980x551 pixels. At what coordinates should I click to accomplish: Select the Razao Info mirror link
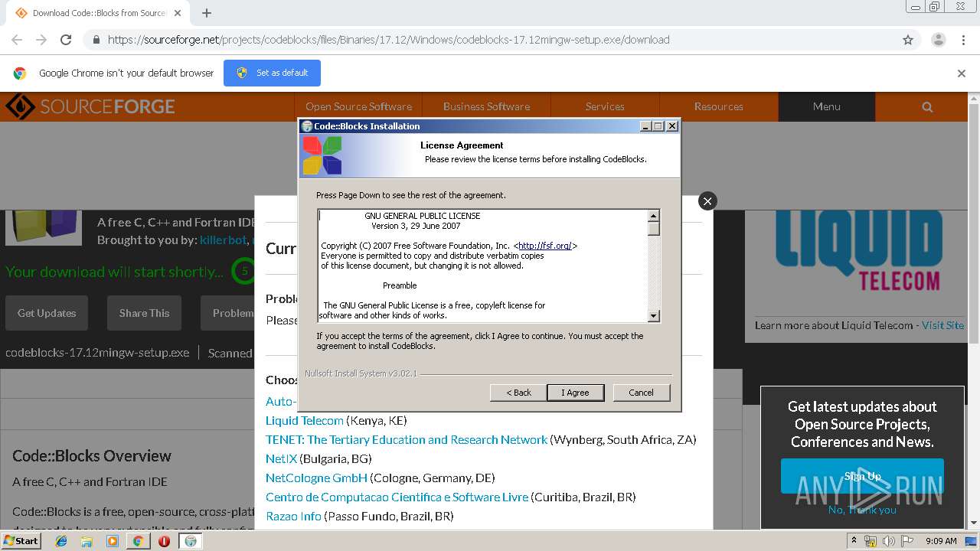pos(293,516)
